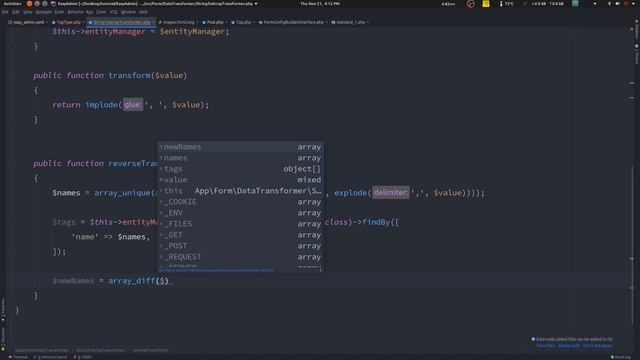640x360 pixels.
Task: Switch to the standard_1.php tab
Action: point(349,22)
